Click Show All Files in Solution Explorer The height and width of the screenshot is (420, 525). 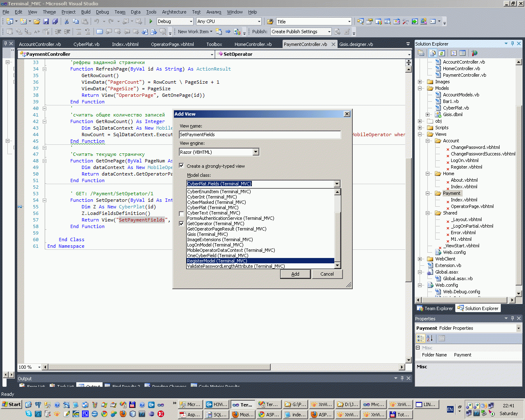click(432, 53)
